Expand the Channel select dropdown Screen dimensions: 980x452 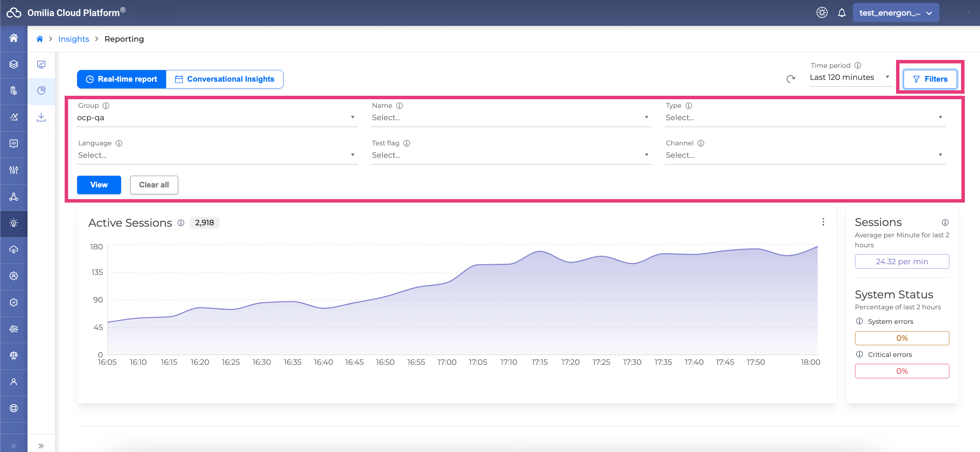tap(804, 155)
